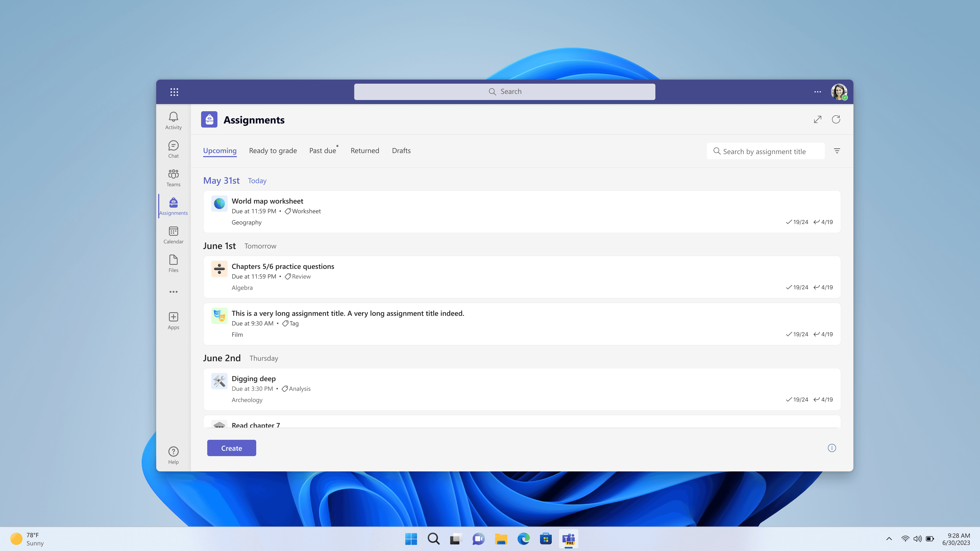Screen dimensions: 980x551
Task: Expand Assignments view with pop-out arrow icon
Action: 817,119
